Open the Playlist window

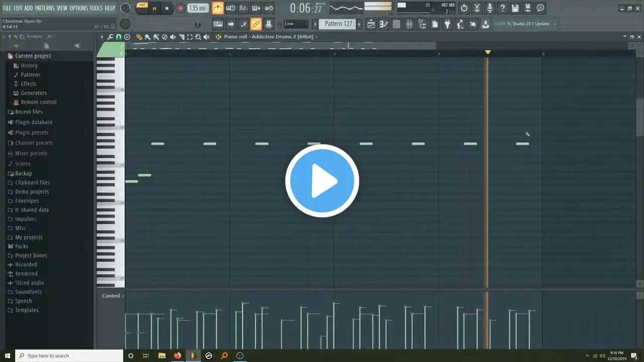[371, 24]
